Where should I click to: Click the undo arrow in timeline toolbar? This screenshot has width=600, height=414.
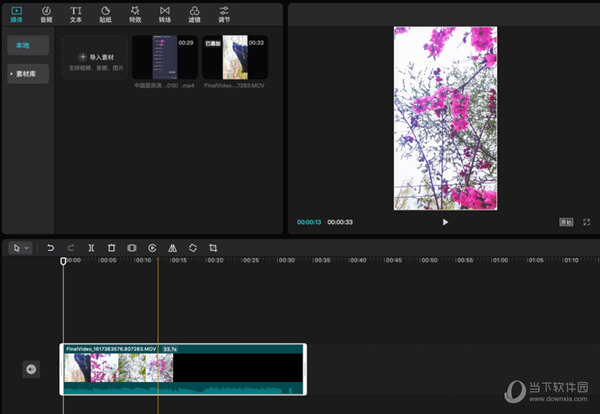tap(50, 247)
